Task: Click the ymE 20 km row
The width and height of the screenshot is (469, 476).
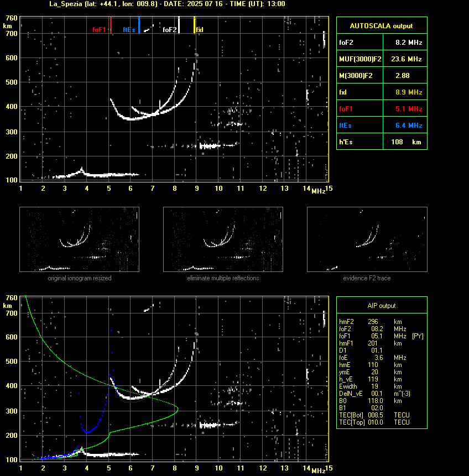Action: (371, 372)
